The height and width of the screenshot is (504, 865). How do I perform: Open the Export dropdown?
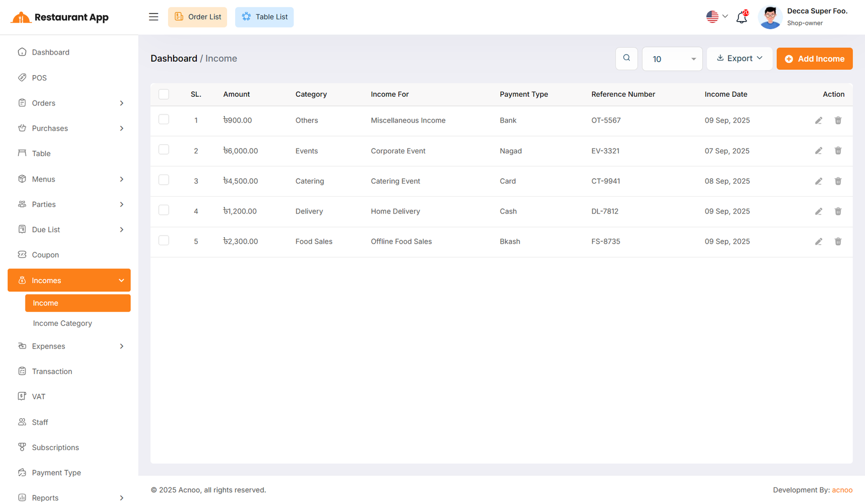point(739,58)
